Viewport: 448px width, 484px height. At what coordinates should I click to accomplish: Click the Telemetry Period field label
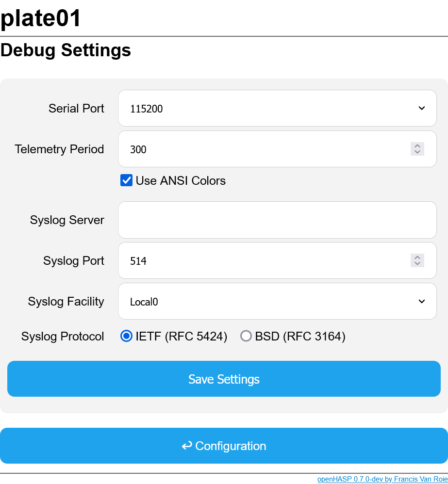click(59, 149)
